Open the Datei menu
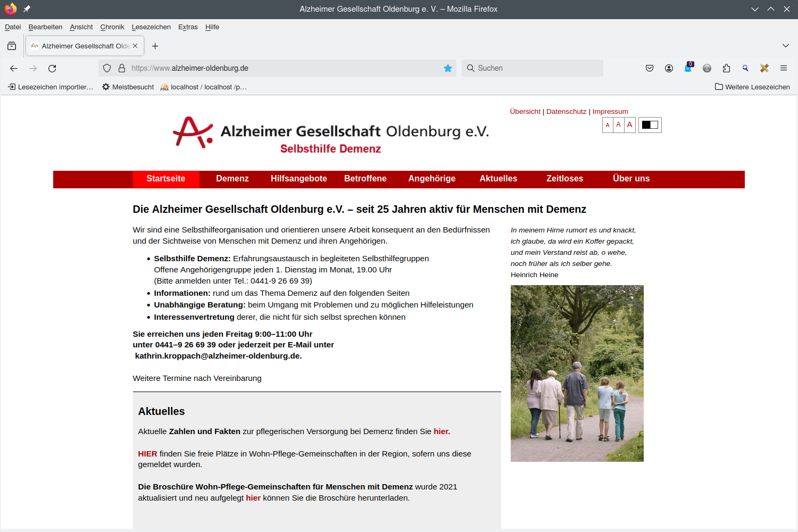Screen dimensions: 798x532 click(13, 27)
